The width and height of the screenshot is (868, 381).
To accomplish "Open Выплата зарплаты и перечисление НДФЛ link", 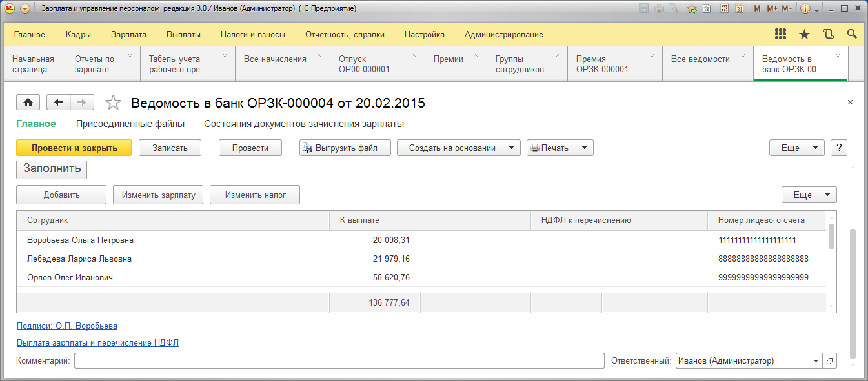I will point(97,342).
